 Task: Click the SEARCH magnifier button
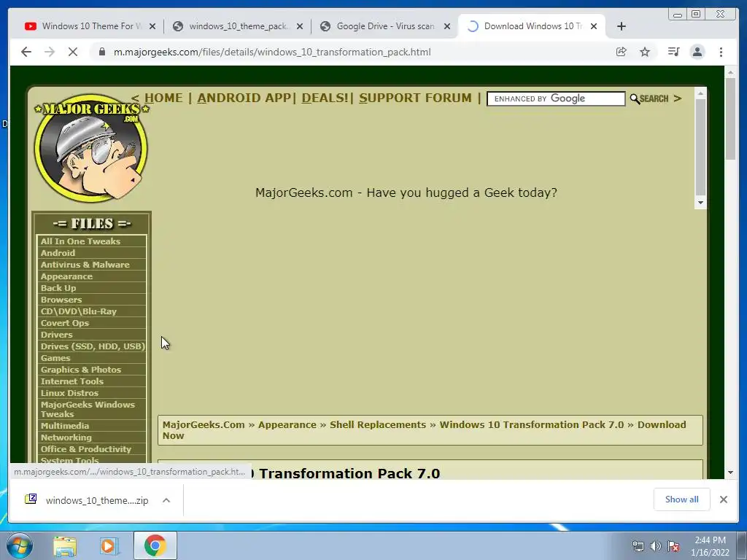click(x=649, y=98)
